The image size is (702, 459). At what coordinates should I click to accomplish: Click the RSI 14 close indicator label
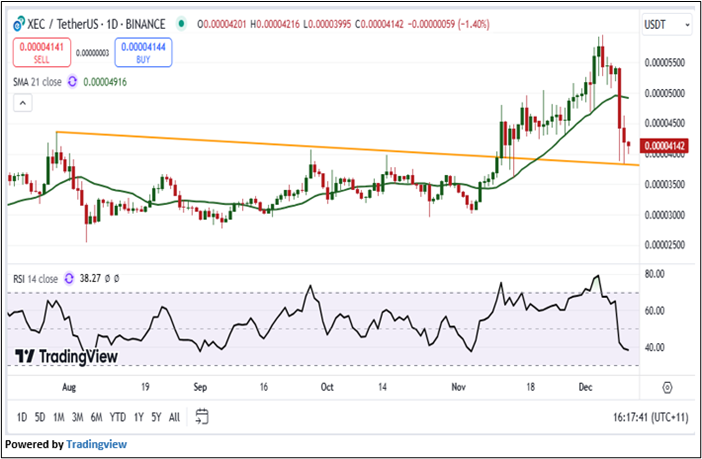click(35, 279)
